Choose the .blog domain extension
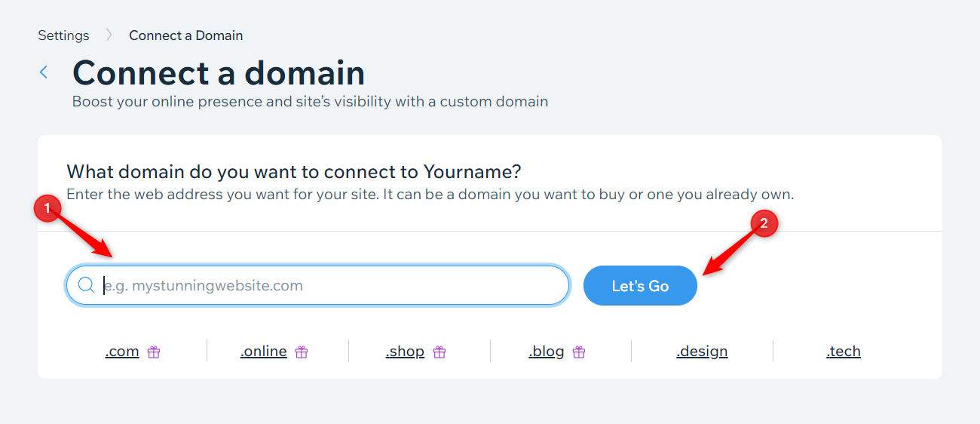This screenshot has height=424, width=980. click(547, 352)
